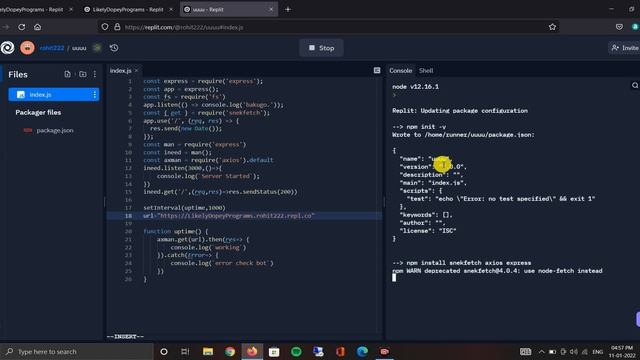
Task: Click the 'npm install snekfetch axios express' line
Action: (461, 263)
